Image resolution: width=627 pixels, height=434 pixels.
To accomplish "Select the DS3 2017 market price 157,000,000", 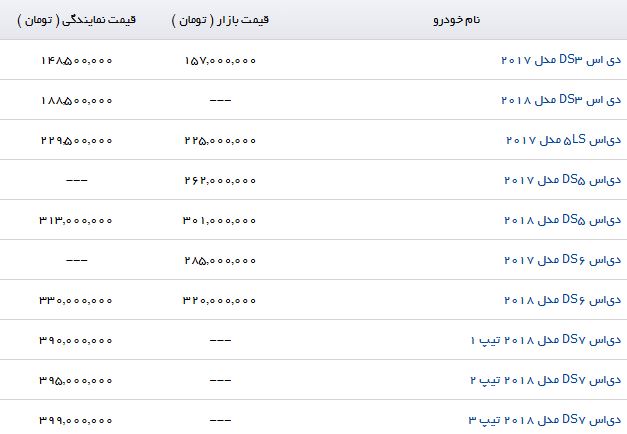I will point(220,61).
